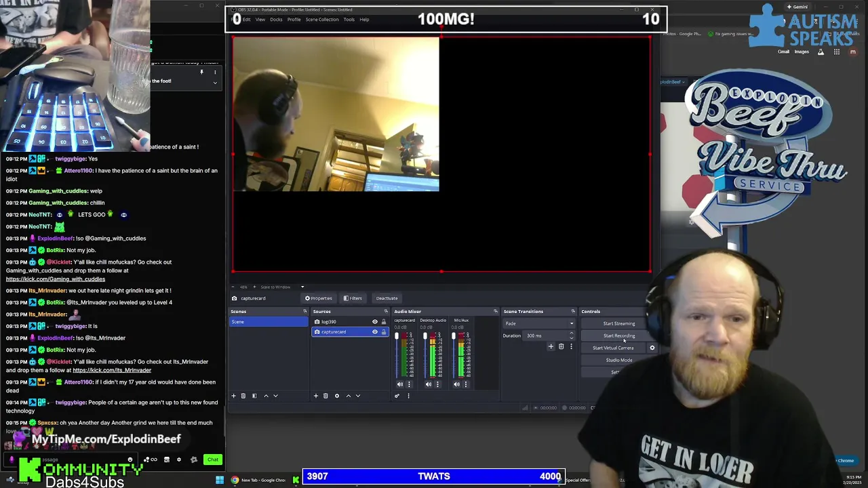This screenshot has height=488, width=868.
Task: Delete selected source with trash icon
Action: coord(325,396)
